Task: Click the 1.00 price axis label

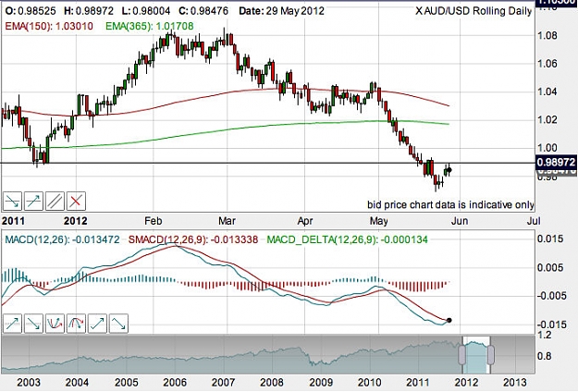Action: (x=547, y=148)
